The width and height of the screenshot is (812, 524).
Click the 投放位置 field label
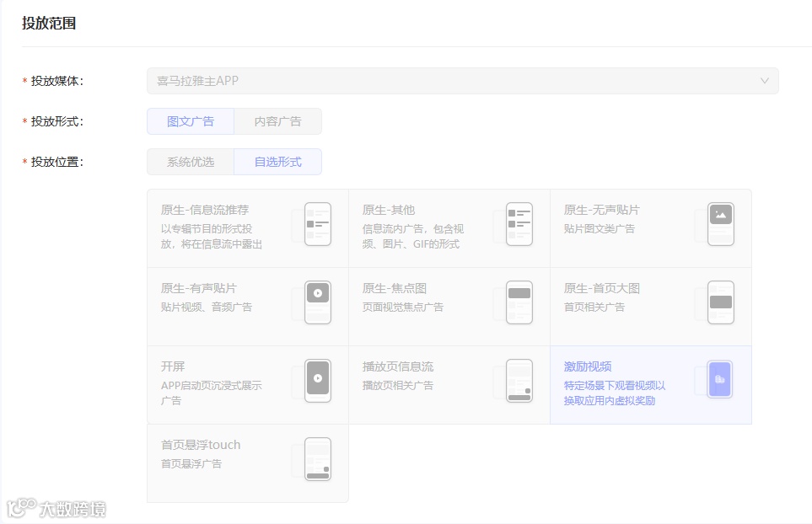click(56, 162)
